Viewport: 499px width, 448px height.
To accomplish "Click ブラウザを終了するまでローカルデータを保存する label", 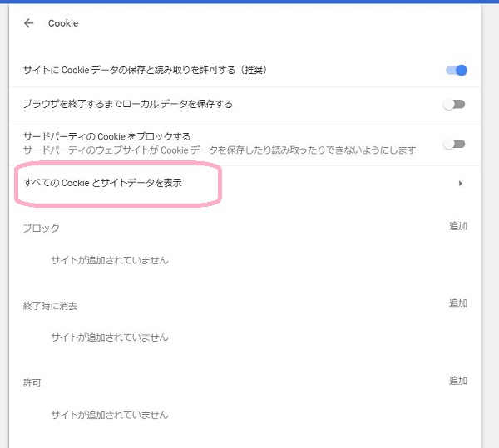I will pos(127,104).
